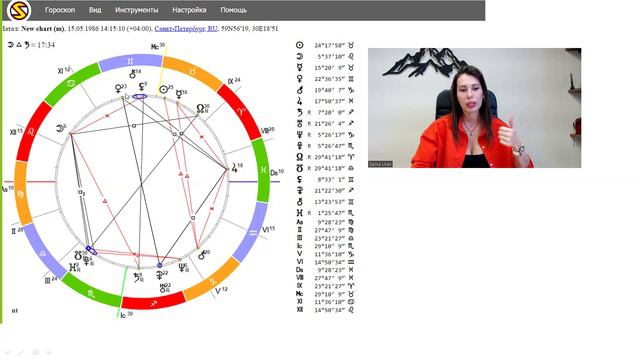
Task: Select the Moon glyph in the chart wheel
Action: click(x=60, y=129)
